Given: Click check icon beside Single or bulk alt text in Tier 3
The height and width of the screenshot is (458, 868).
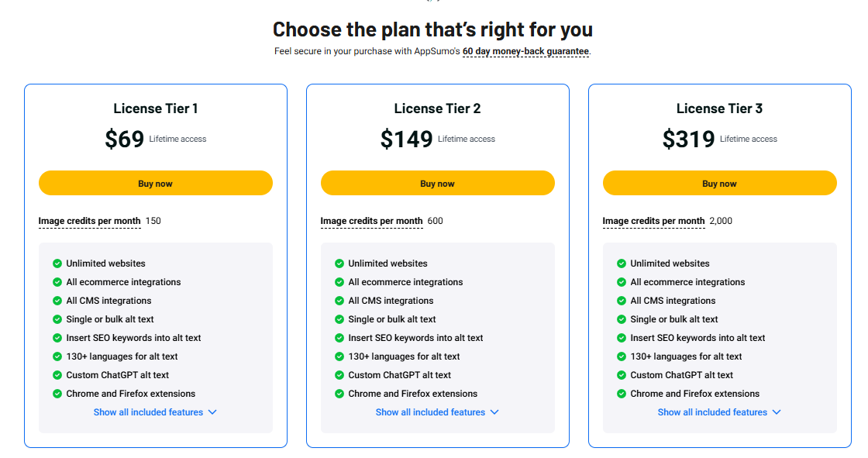Looking at the screenshot, I should click(x=621, y=319).
